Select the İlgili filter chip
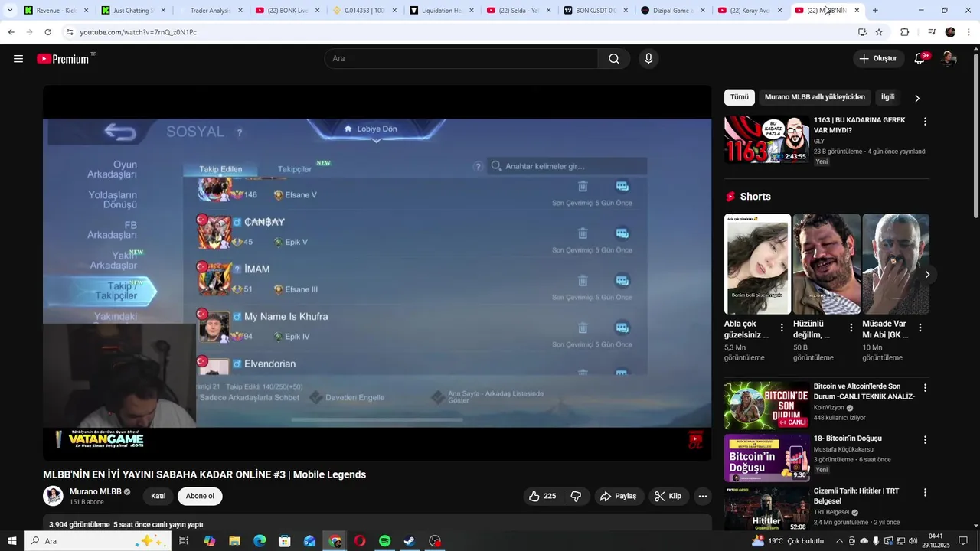This screenshot has height=551, width=980. 888,97
